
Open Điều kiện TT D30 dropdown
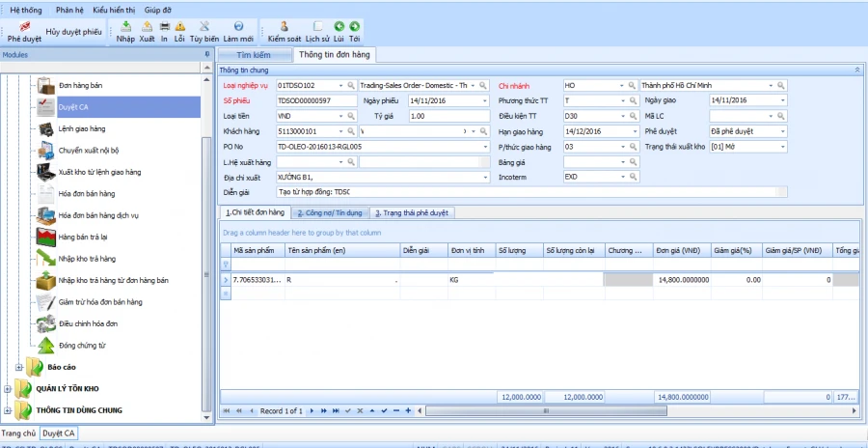coord(623,117)
